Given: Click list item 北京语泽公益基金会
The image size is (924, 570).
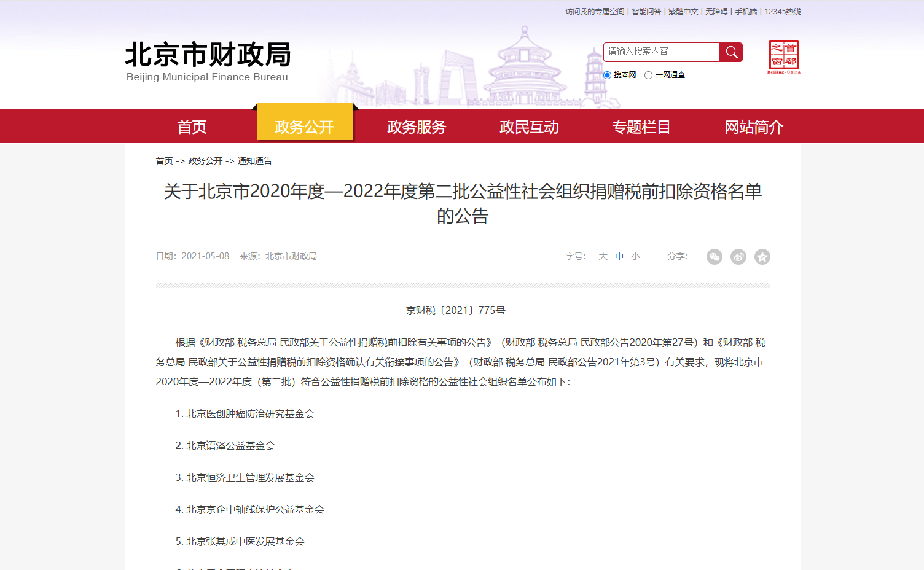Looking at the screenshot, I should (x=230, y=446).
